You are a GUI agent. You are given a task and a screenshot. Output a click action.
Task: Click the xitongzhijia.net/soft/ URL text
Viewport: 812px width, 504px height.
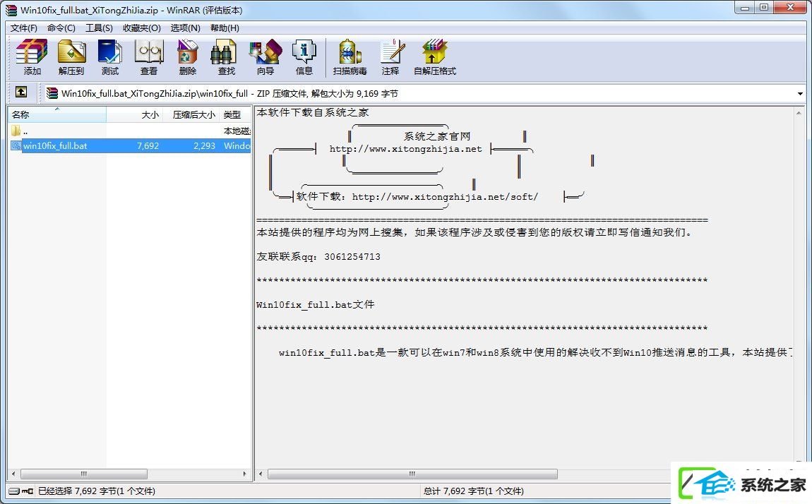445,197
